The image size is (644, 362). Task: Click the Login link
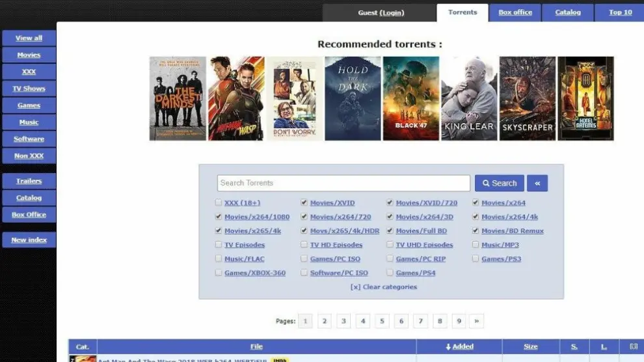click(392, 13)
